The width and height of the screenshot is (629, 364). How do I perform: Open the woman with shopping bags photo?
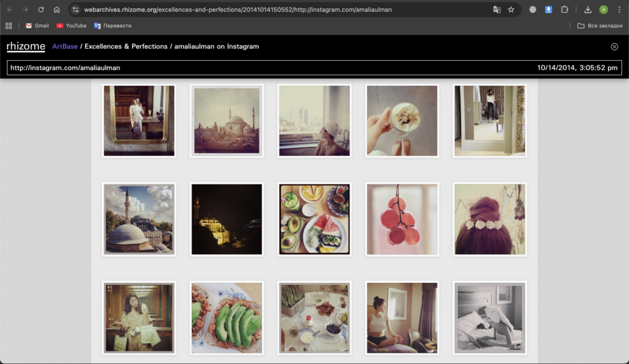click(139, 318)
